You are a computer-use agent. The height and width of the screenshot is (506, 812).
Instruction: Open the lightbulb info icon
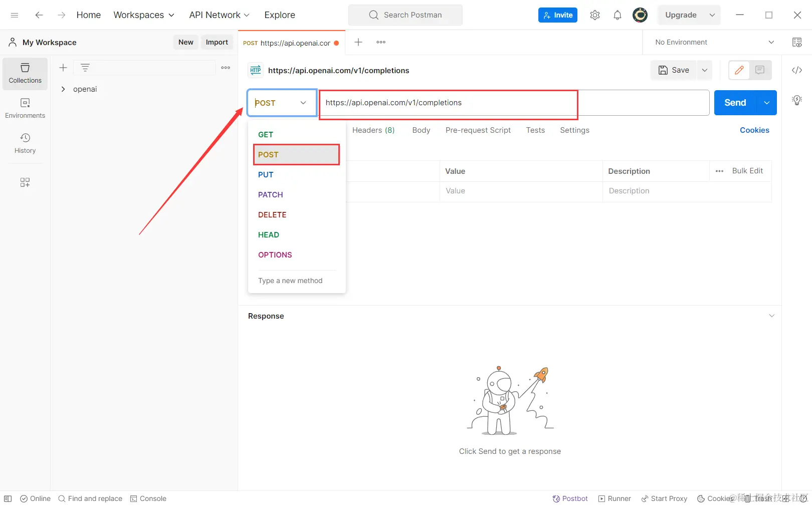pyautogui.click(x=797, y=100)
